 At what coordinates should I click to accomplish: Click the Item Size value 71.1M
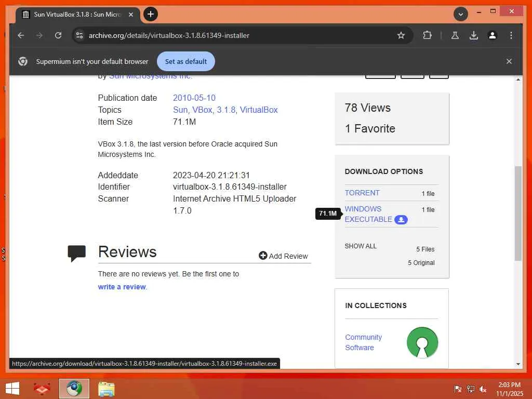pos(184,122)
